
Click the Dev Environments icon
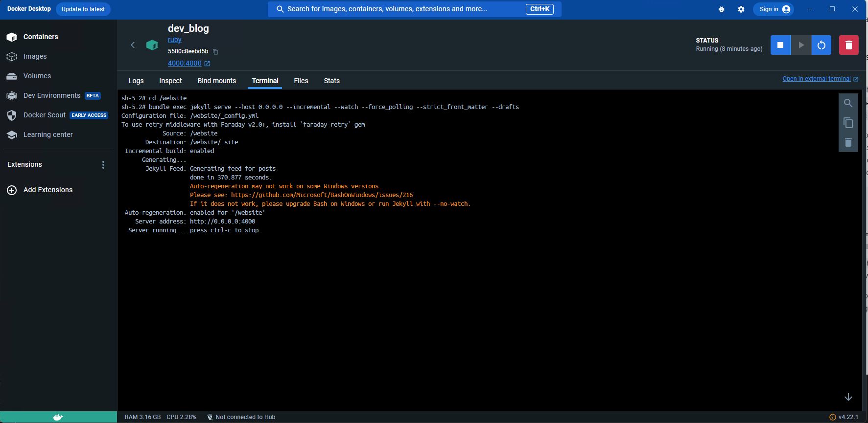click(x=12, y=95)
